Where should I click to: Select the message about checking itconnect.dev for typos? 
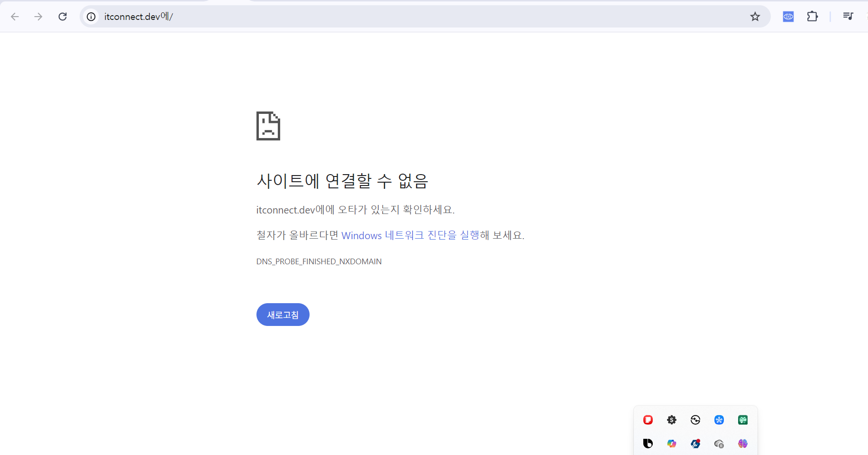(356, 210)
